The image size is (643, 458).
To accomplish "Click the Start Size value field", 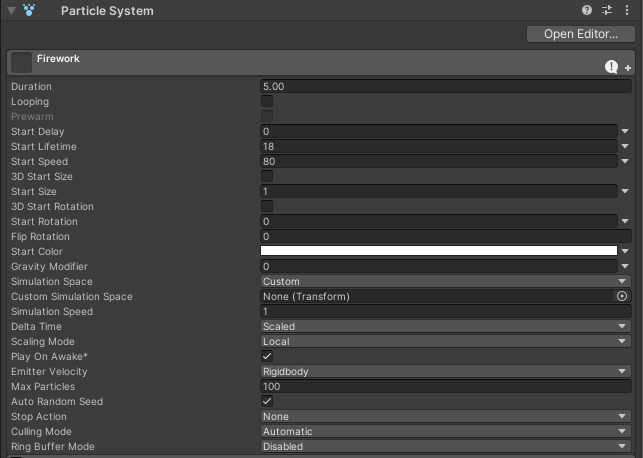I will click(439, 191).
